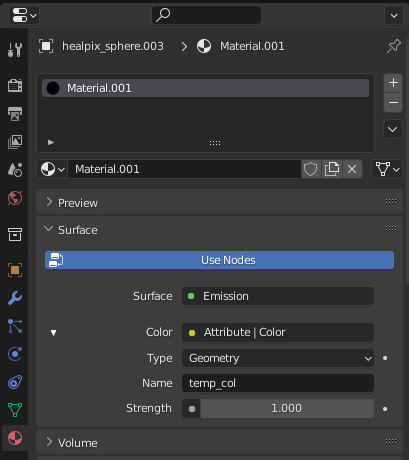
Task: Open the Object properties tab
Action: point(15,270)
